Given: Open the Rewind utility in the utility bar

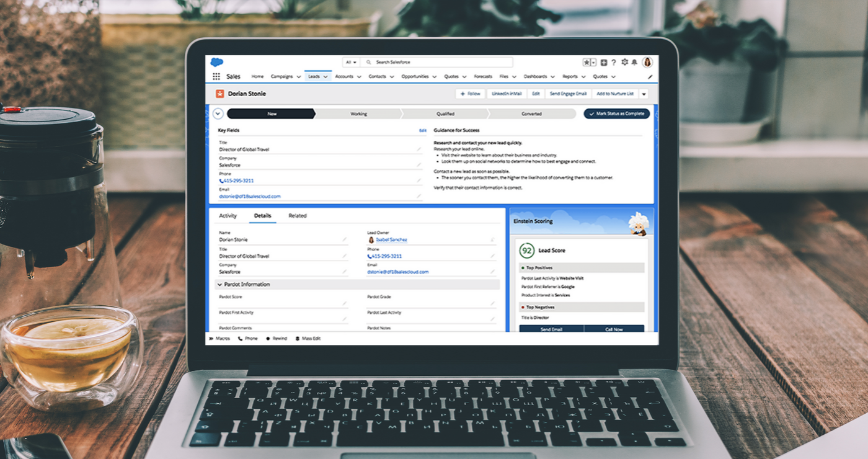Looking at the screenshot, I should (x=277, y=338).
